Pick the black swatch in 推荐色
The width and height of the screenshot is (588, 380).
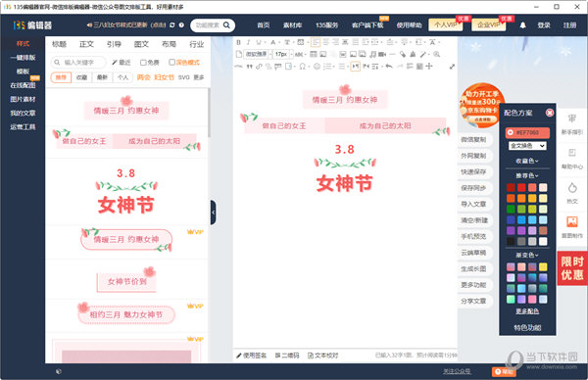pos(511,241)
